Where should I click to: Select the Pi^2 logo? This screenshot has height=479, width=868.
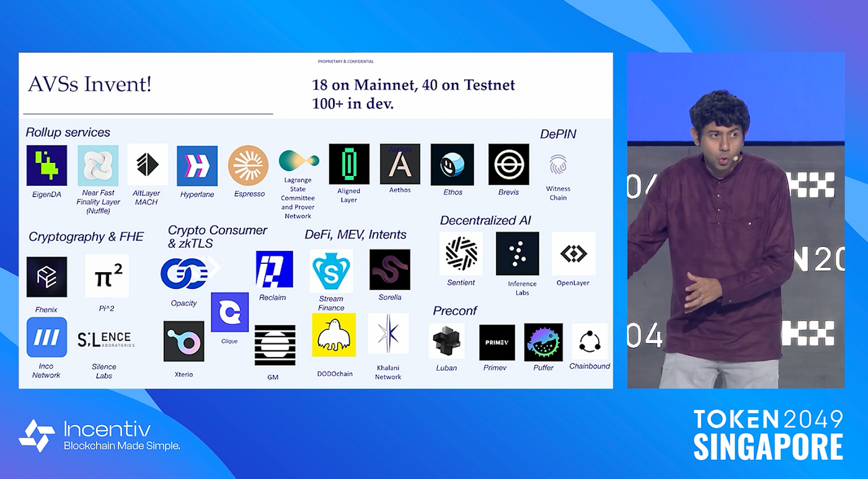(107, 276)
